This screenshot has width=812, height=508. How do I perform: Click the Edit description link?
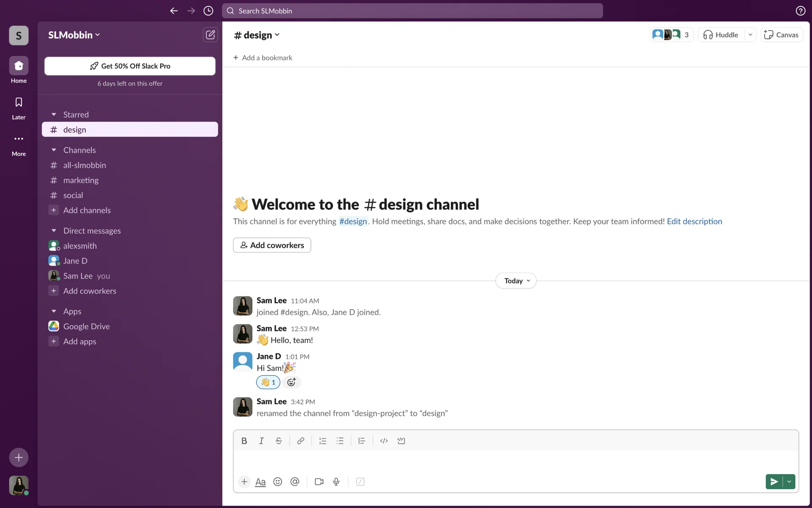[694, 221]
